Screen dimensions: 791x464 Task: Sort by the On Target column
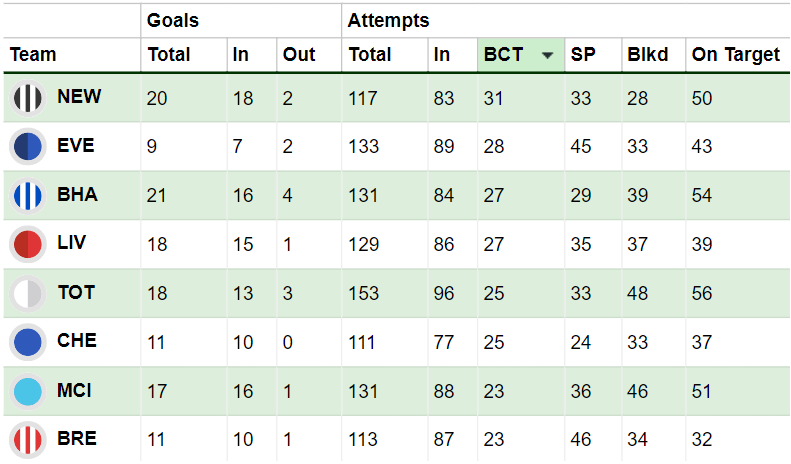click(738, 54)
